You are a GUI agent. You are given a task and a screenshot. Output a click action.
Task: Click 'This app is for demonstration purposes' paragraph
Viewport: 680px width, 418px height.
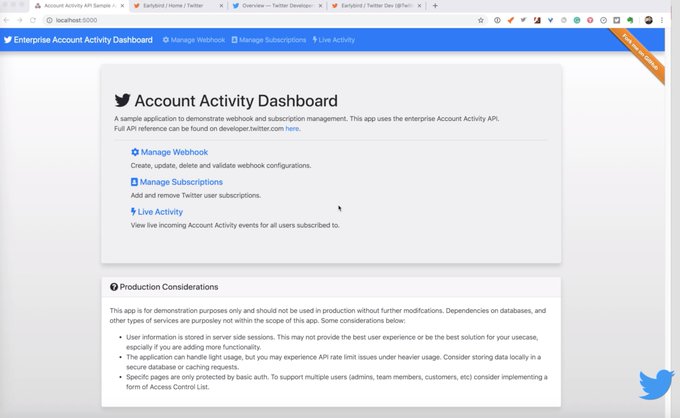point(327,316)
